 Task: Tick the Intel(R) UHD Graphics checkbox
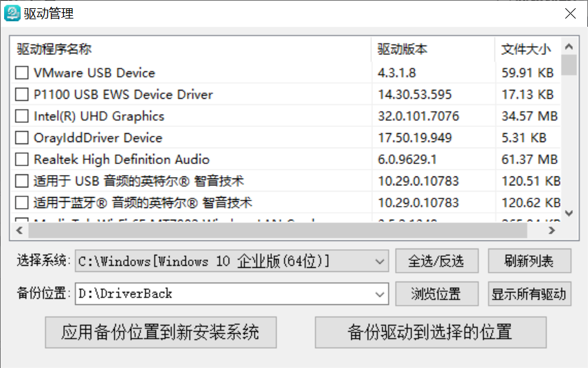[x=22, y=116]
